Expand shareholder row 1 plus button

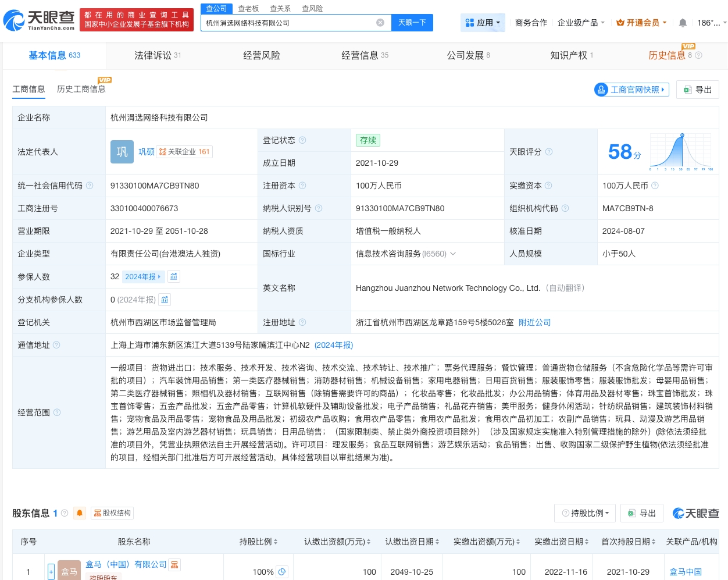coord(51,572)
